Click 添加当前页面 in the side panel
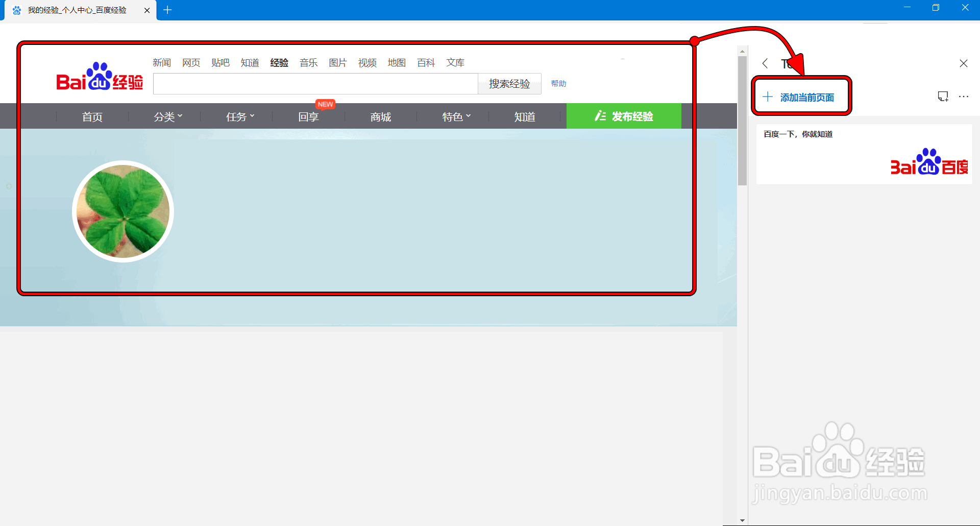This screenshot has height=526, width=980. click(x=799, y=97)
